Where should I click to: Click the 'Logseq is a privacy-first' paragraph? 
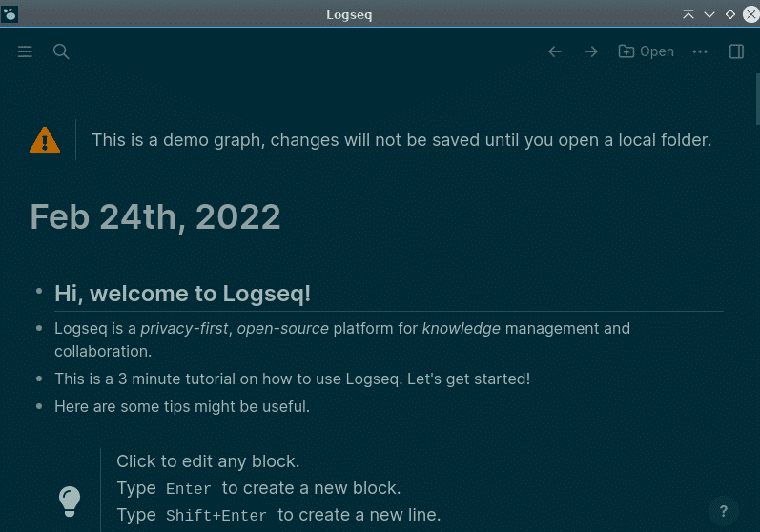coord(342,339)
